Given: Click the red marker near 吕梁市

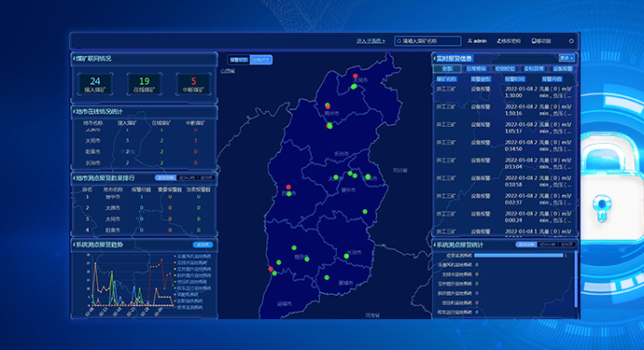Looking at the screenshot, I should 288,188.
